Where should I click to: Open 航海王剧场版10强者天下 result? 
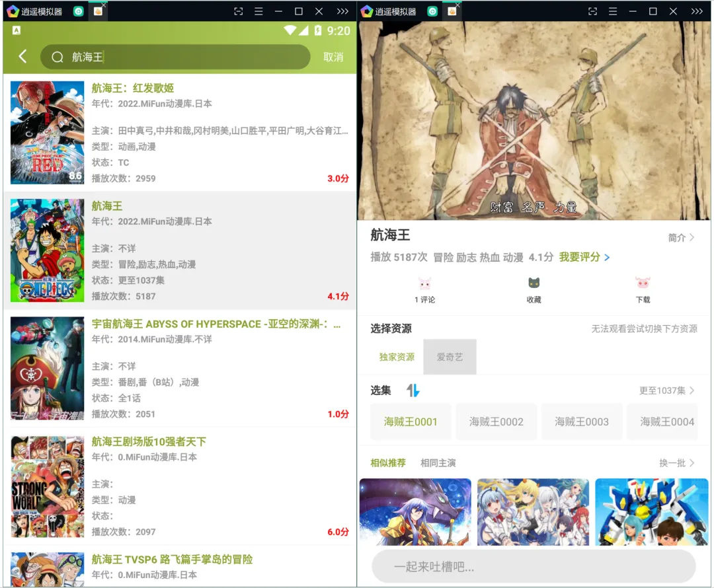[149, 441]
